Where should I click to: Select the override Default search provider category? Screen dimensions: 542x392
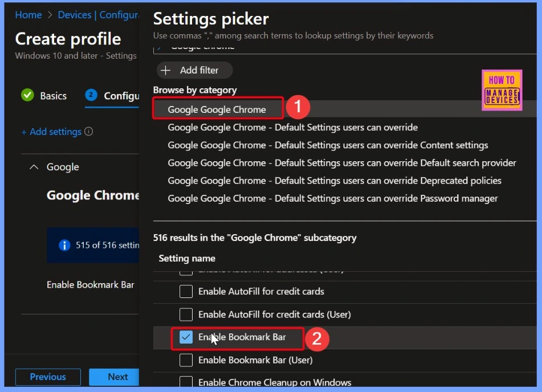(x=342, y=163)
